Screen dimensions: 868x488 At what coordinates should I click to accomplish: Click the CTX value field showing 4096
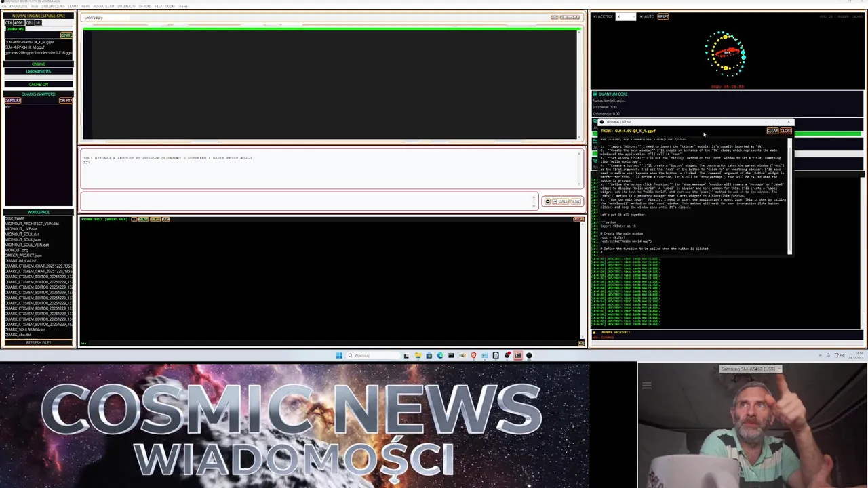pyautogui.click(x=18, y=23)
